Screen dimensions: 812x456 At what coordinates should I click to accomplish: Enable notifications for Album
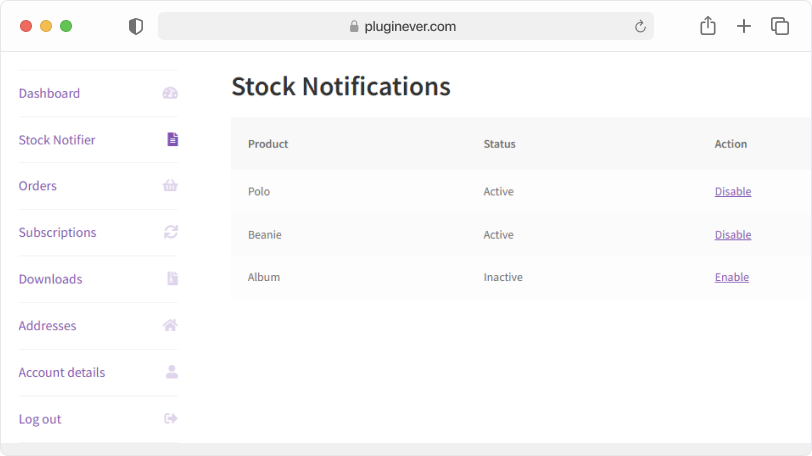coord(732,277)
